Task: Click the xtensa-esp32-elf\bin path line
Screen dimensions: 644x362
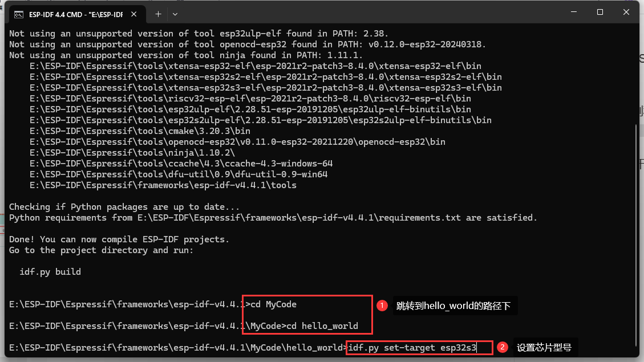Action: tap(256, 66)
